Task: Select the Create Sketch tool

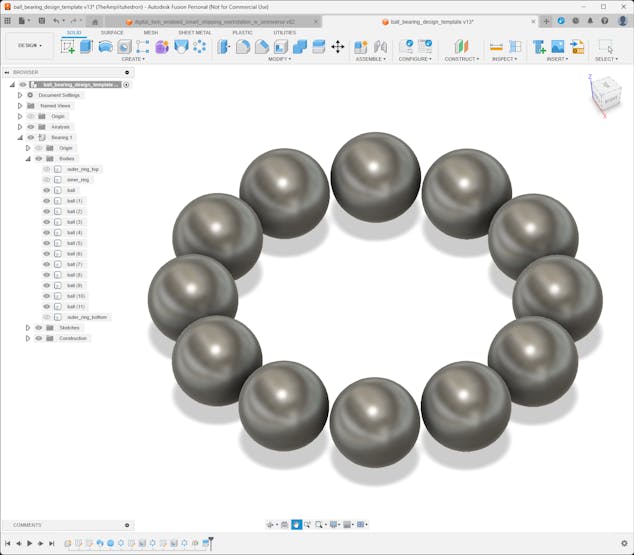Action: pyautogui.click(x=68, y=46)
